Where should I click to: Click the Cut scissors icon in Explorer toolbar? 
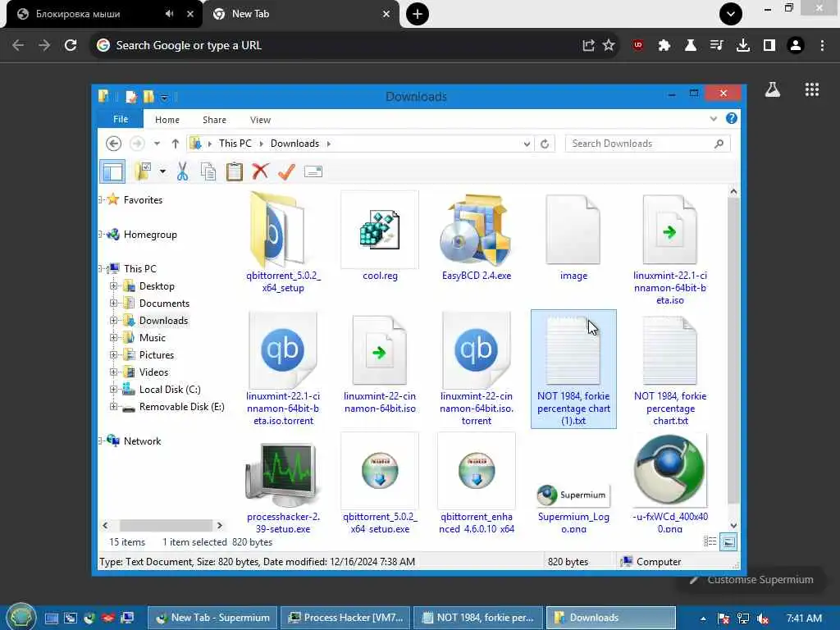(x=182, y=171)
